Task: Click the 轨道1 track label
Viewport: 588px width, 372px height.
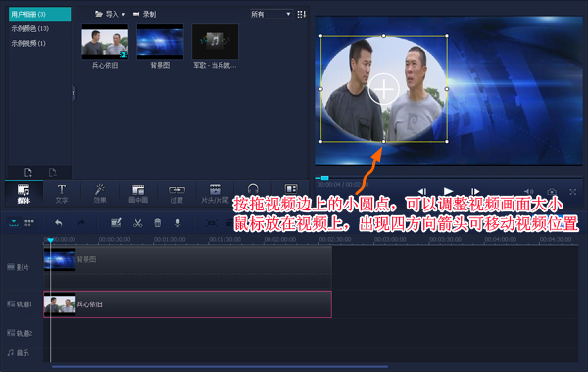Action: point(20,304)
